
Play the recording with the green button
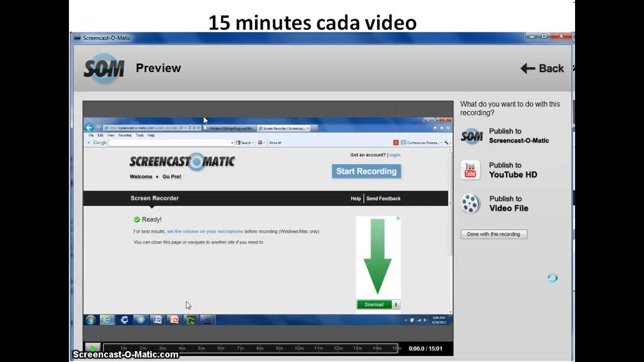[x=93, y=348]
